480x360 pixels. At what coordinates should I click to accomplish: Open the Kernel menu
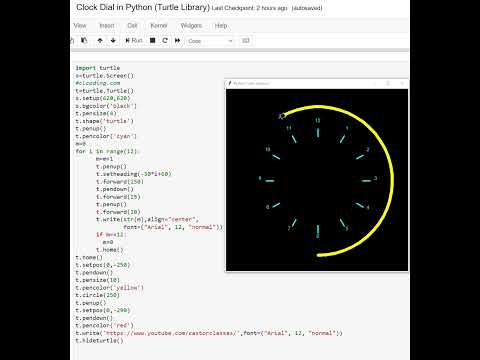pos(159,26)
